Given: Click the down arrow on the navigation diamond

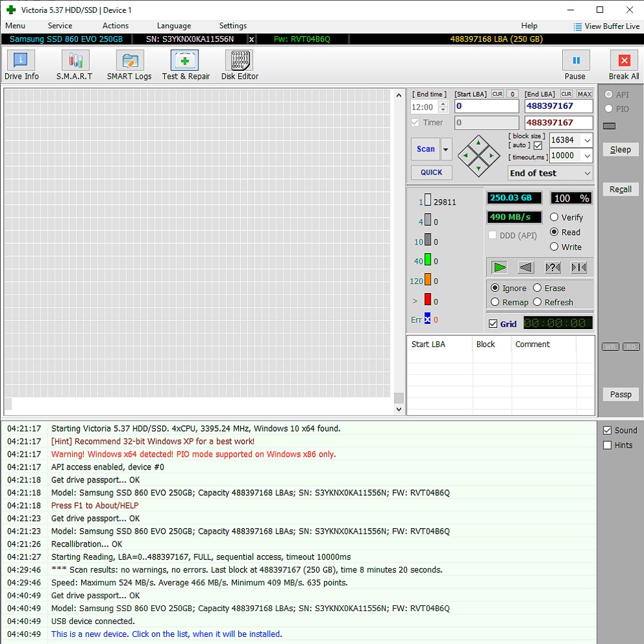Looking at the screenshot, I should pyautogui.click(x=478, y=169).
